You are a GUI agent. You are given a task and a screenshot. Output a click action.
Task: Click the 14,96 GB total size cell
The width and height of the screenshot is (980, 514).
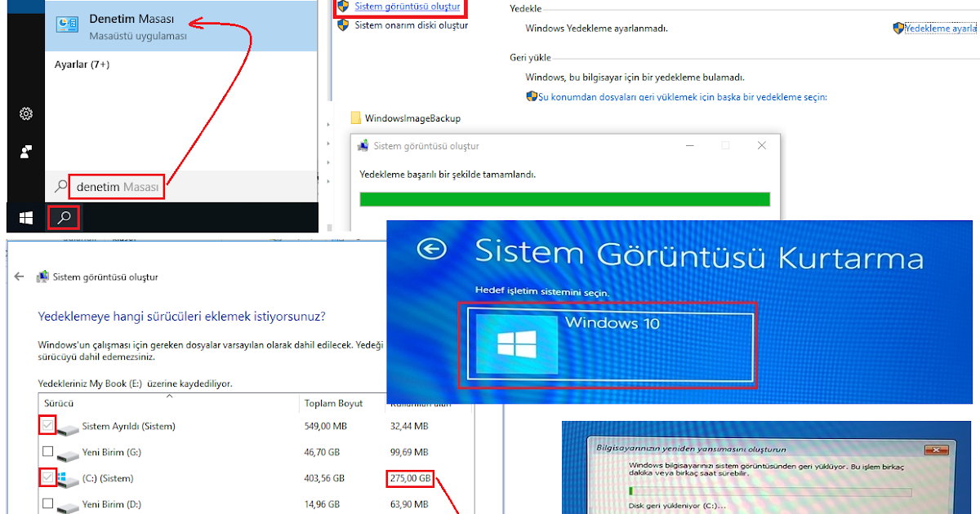(x=323, y=505)
